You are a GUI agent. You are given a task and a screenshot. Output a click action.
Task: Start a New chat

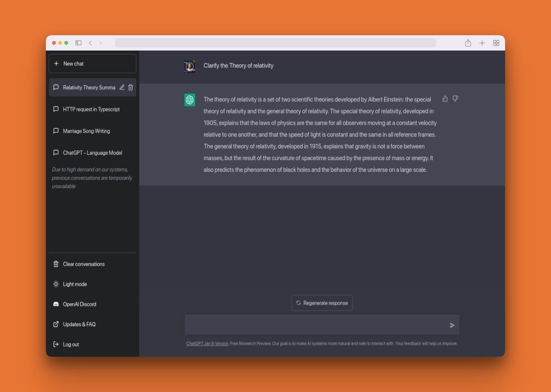point(92,64)
